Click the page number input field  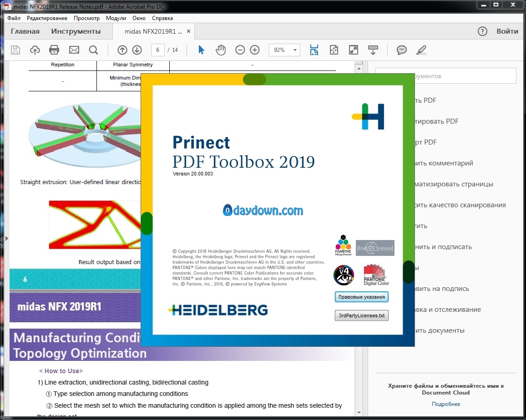[x=158, y=50]
